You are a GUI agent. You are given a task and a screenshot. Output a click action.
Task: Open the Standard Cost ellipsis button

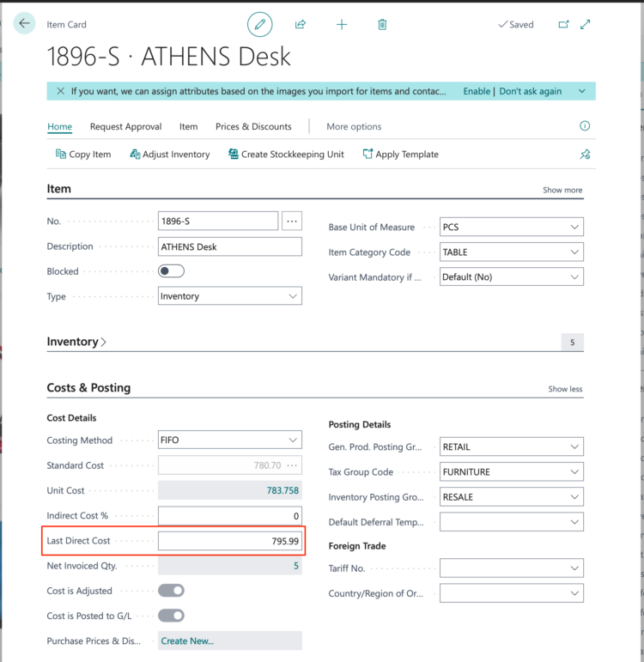[292, 465]
